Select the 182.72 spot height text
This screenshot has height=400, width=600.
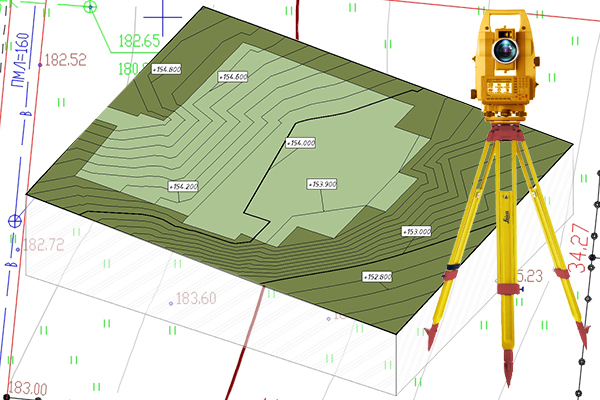tap(43, 245)
